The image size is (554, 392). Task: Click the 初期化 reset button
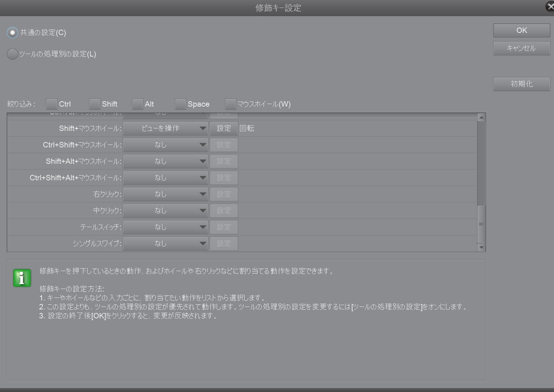point(522,84)
